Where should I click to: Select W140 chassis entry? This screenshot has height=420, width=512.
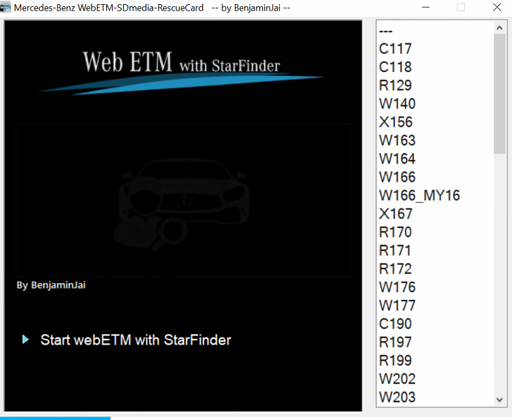pyautogui.click(x=397, y=103)
